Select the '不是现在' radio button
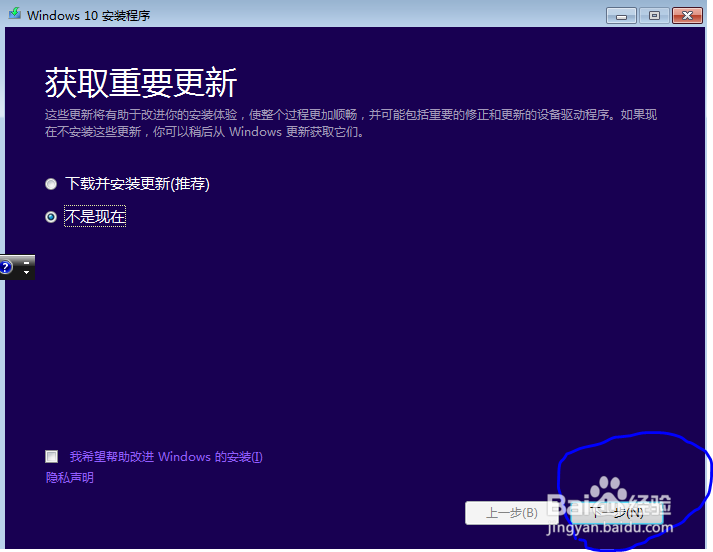This screenshot has width=713, height=552. tap(51, 217)
